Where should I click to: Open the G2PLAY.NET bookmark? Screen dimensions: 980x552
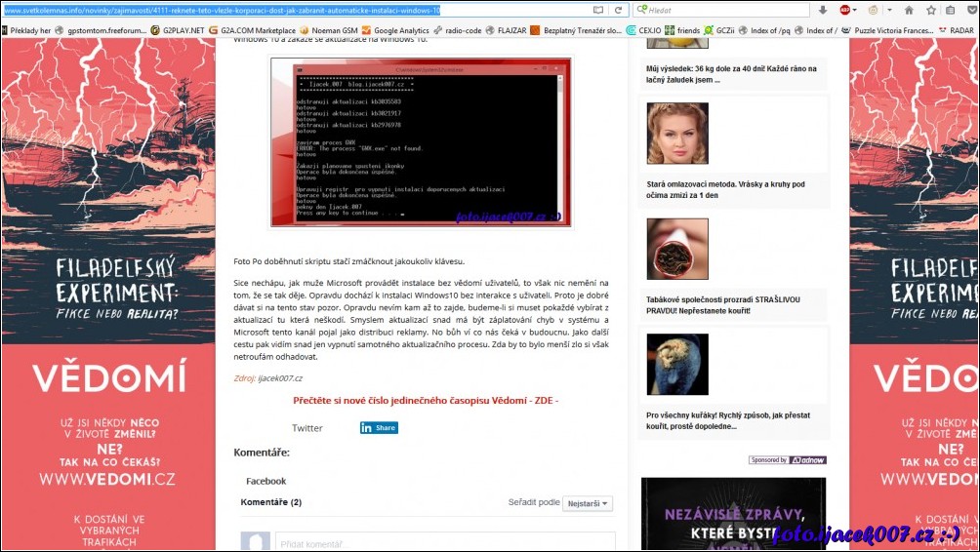pos(177,30)
